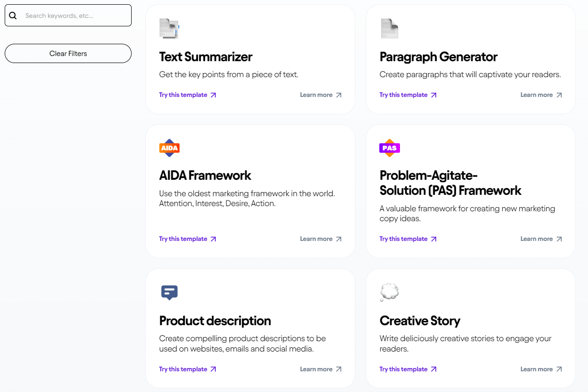Try the Text Summarizer template
Image resolution: width=588 pixels, height=392 pixels.
pyautogui.click(x=188, y=95)
